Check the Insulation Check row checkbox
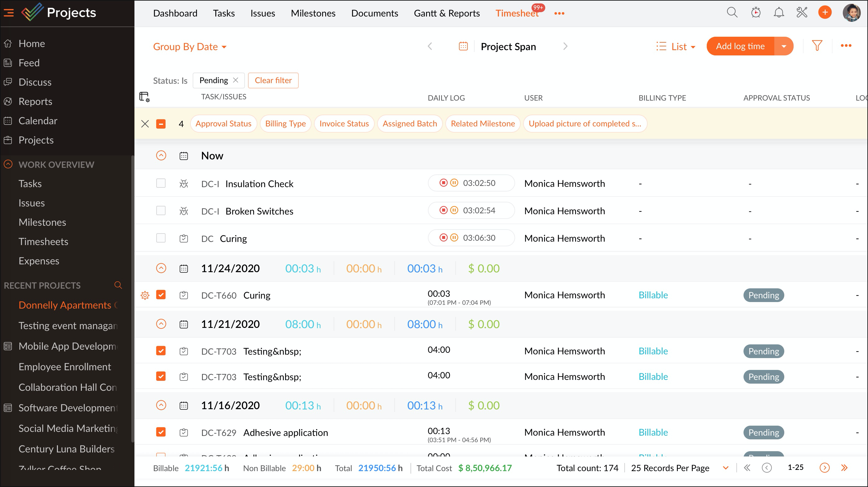 click(x=161, y=183)
